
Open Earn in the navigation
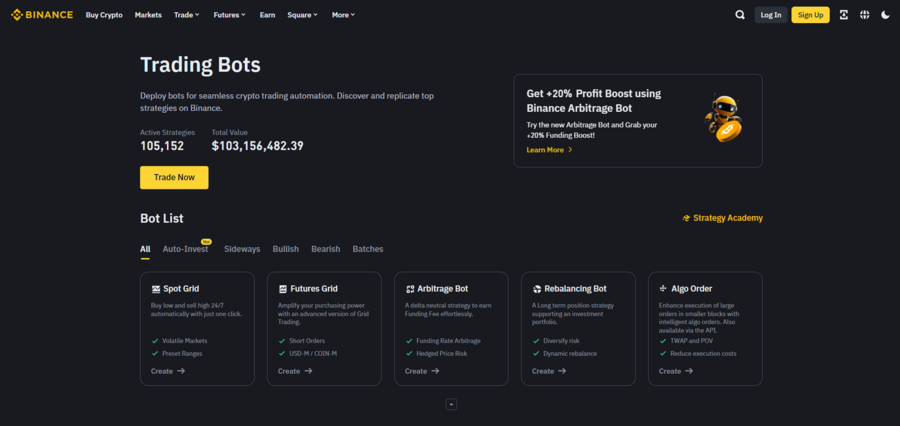coord(267,15)
